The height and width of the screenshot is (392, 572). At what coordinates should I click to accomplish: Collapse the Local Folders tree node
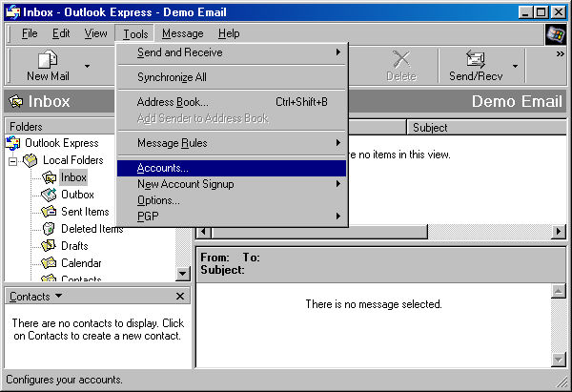(x=13, y=161)
